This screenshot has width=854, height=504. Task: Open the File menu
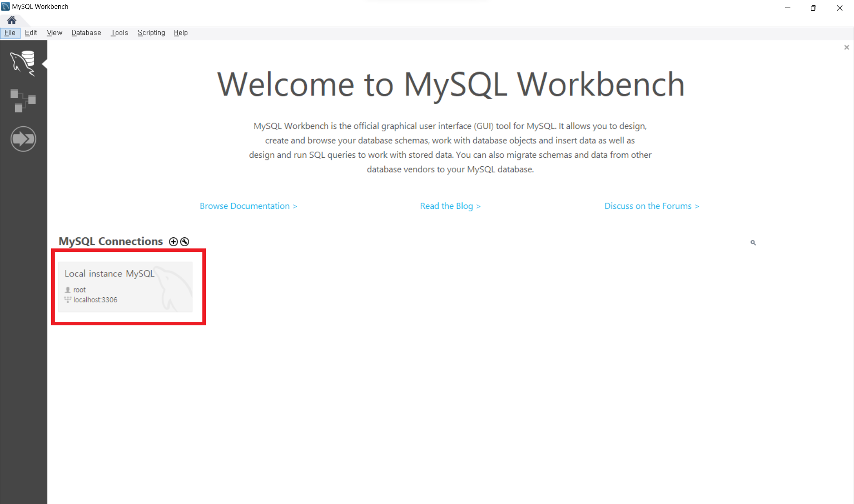[10, 32]
